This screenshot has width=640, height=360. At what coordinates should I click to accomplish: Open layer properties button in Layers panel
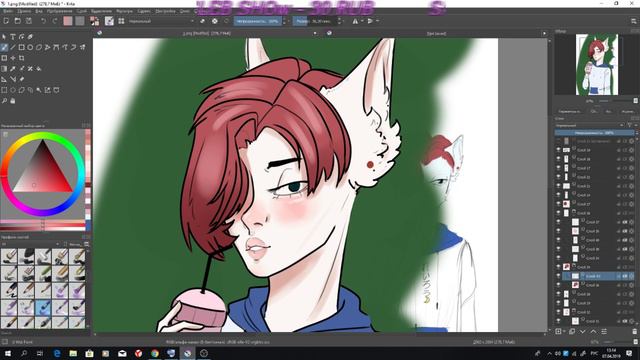click(x=604, y=331)
